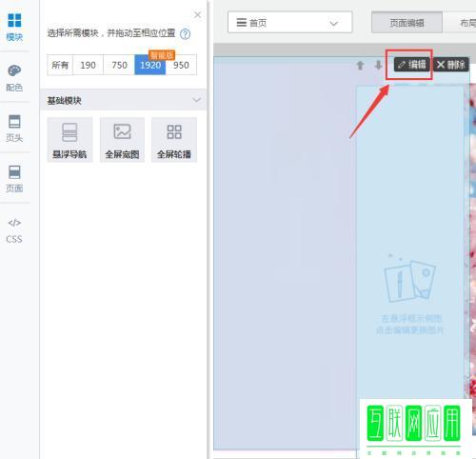Screen dimensions: 476x459
Task: Collapse the 基础模块 section
Action: click(x=196, y=100)
